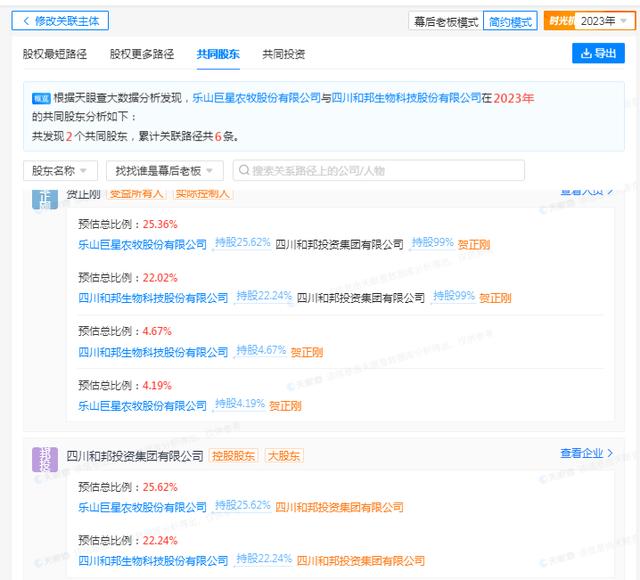Click 持股25.62% tag under 25.36% path
The width and height of the screenshot is (640, 580).
[x=242, y=242]
